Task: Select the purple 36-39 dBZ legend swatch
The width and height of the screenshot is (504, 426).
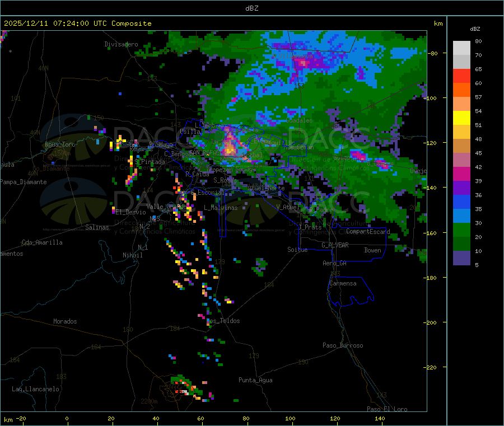Action: coord(461,188)
